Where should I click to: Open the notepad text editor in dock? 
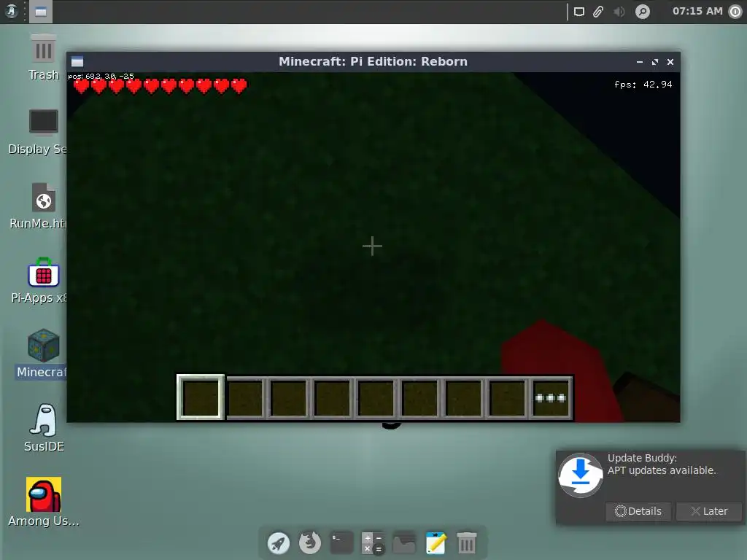tap(436, 542)
